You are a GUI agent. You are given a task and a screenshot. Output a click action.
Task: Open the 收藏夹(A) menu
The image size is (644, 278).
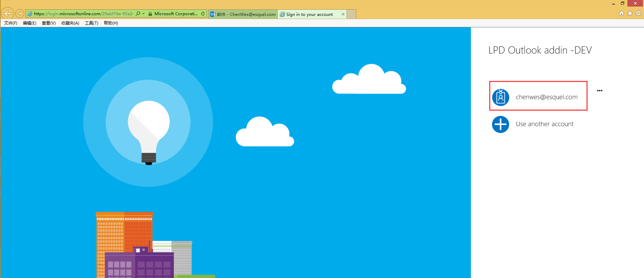pyautogui.click(x=70, y=23)
